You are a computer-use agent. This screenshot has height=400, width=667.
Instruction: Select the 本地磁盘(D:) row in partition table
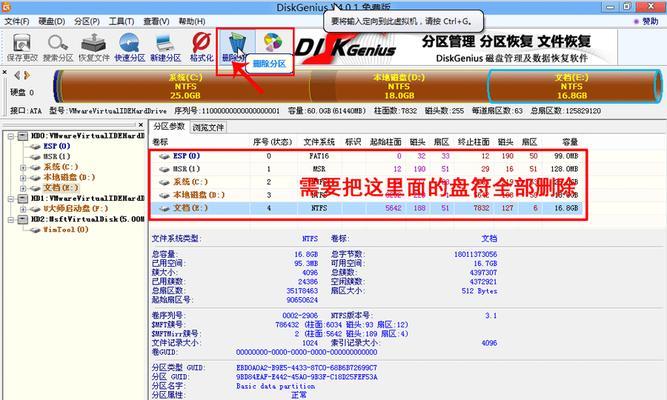coord(367,195)
